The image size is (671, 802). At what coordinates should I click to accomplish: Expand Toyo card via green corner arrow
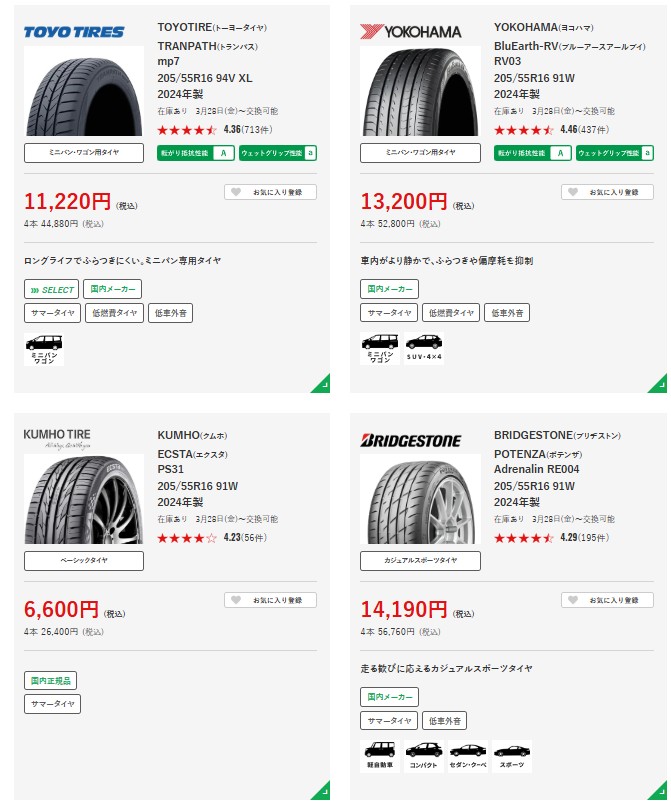click(321, 384)
